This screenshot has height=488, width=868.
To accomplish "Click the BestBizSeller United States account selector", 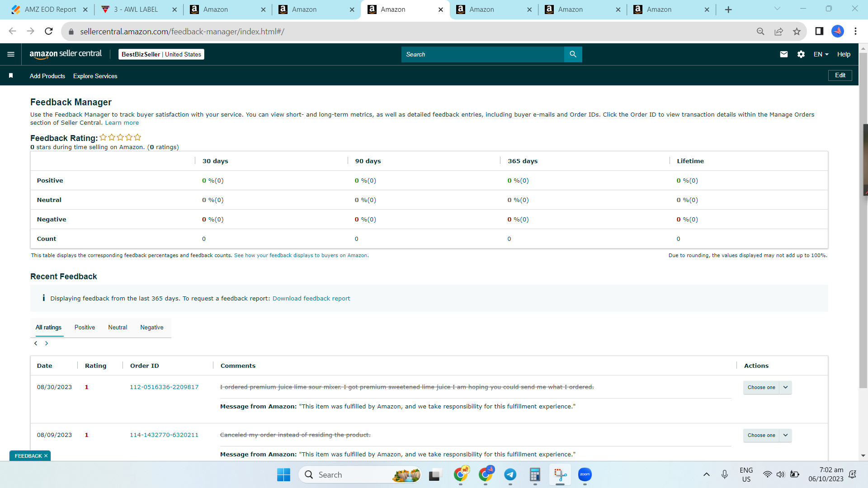I will [x=161, y=54].
